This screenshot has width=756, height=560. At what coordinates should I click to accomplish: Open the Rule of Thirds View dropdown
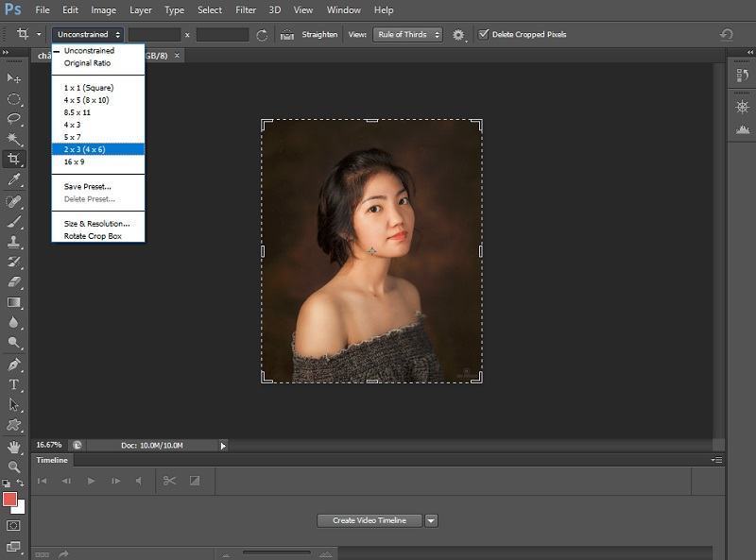[407, 34]
